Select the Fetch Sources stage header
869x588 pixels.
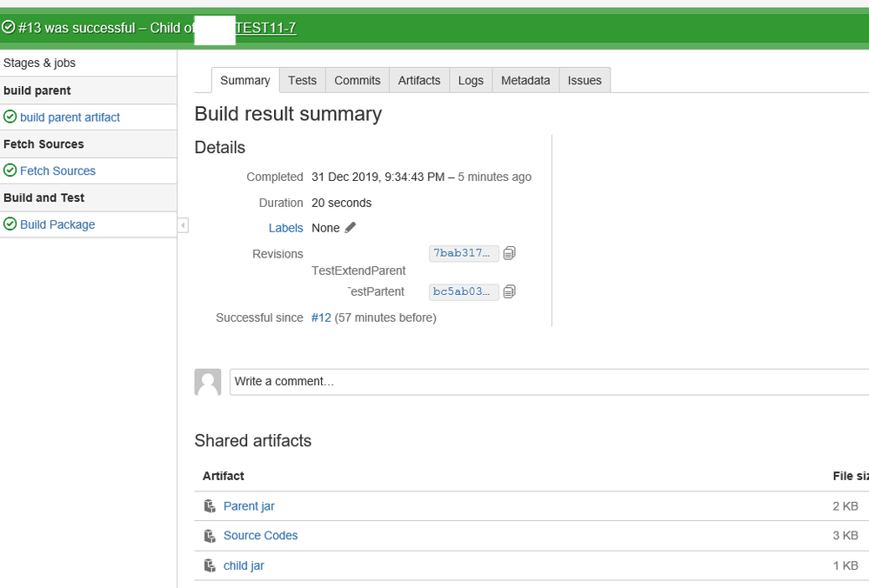89,144
